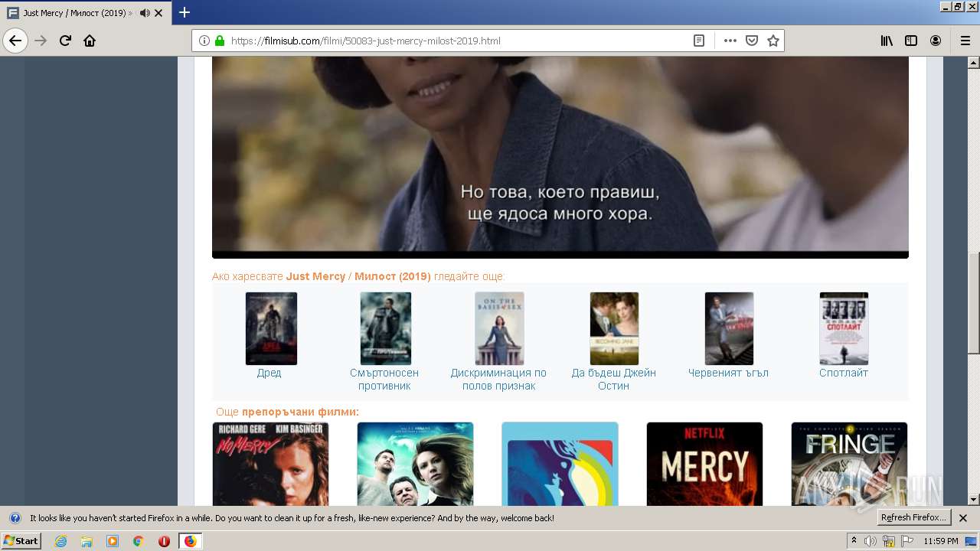This screenshot has height=551, width=980.
Task: Open the Дред link
Action: [x=269, y=373]
